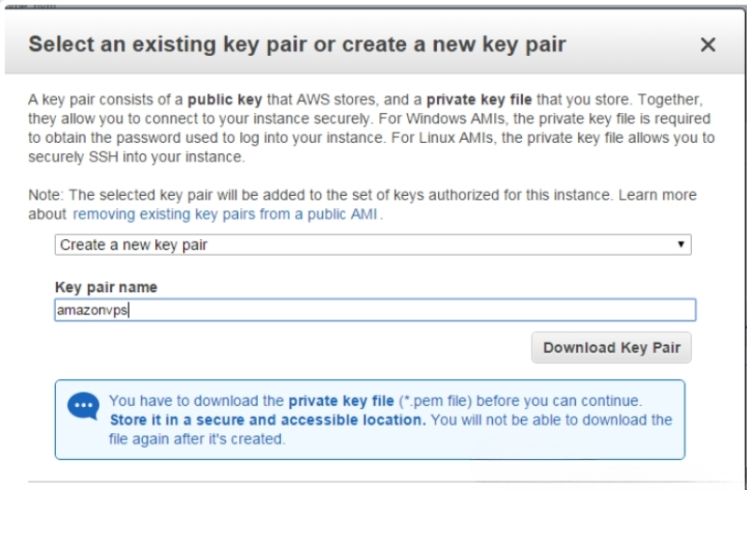Click the typed text 'amazonvps'

(92, 310)
